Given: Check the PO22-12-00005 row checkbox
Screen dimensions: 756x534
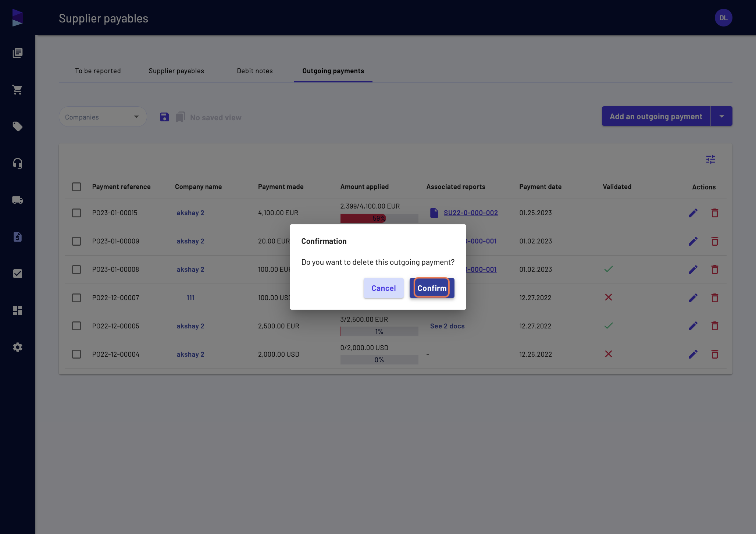Looking at the screenshot, I should (76, 326).
